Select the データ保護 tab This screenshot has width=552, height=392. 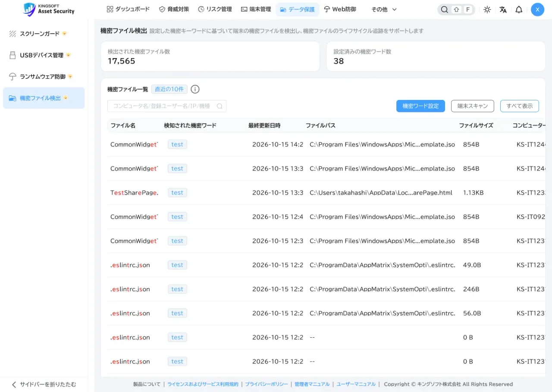point(297,9)
